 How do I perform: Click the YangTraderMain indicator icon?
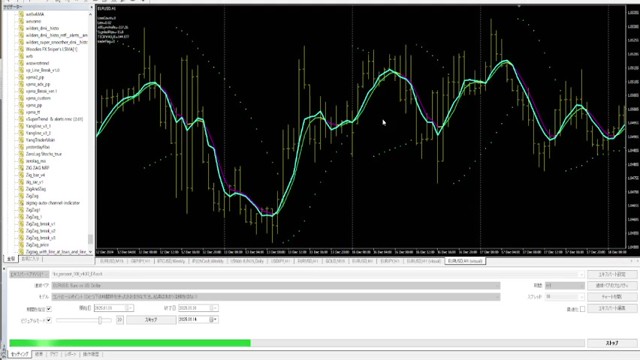22,140
